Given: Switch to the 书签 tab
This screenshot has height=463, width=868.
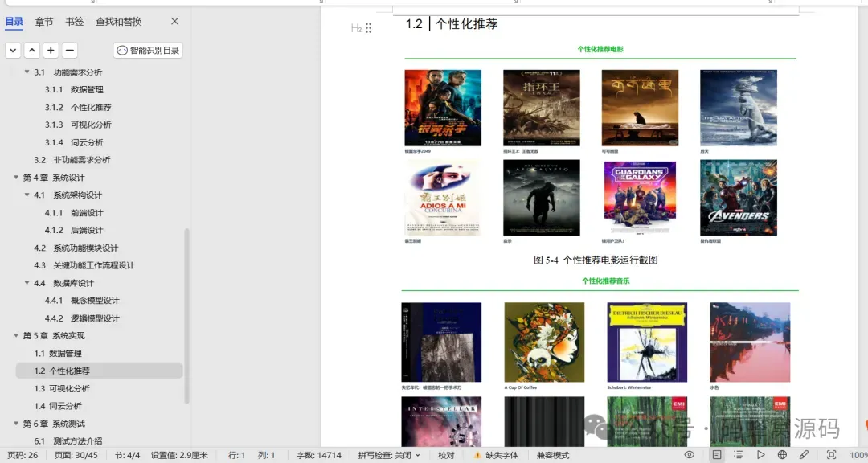Looking at the screenshot, I should point(75,22).
